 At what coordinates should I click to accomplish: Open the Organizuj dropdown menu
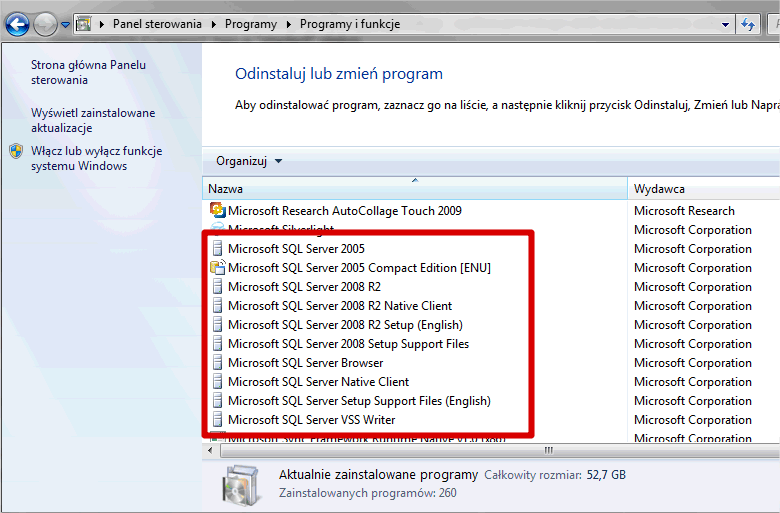click(x=249, y=161)
